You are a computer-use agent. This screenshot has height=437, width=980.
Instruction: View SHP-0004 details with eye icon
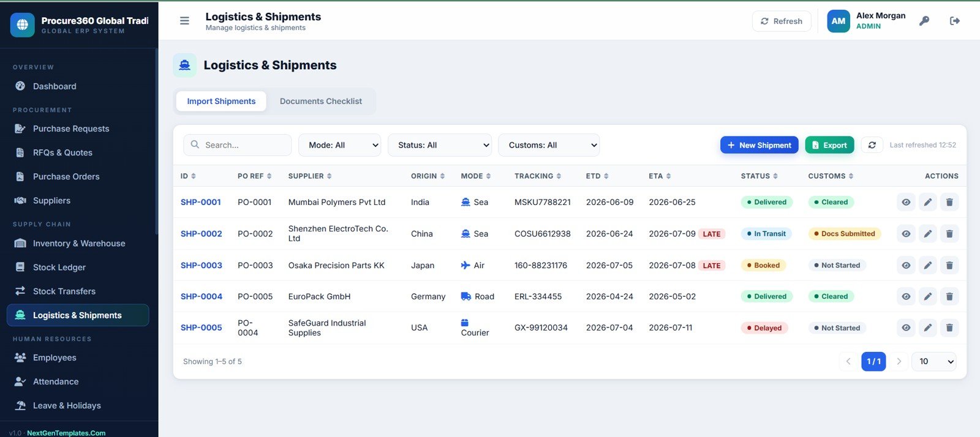pos(906,296)
